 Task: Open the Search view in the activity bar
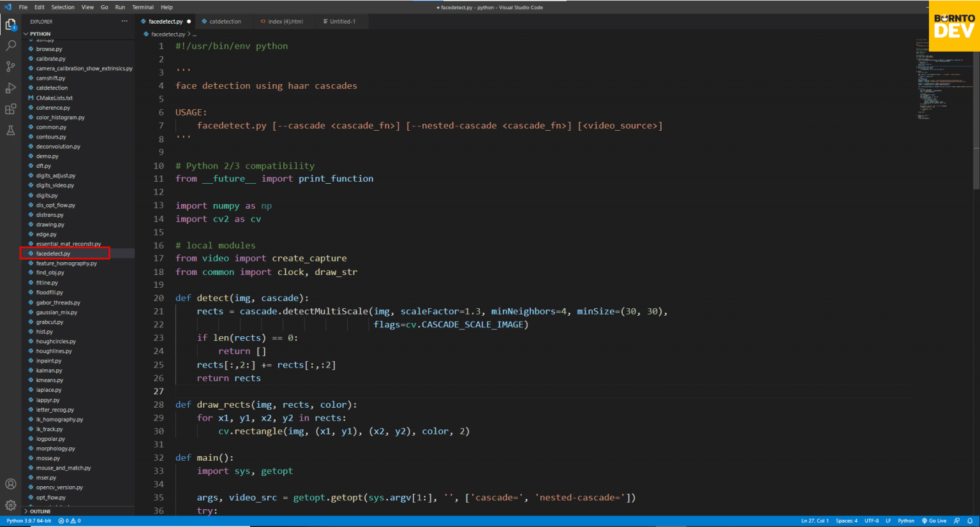tap(10, 45)
